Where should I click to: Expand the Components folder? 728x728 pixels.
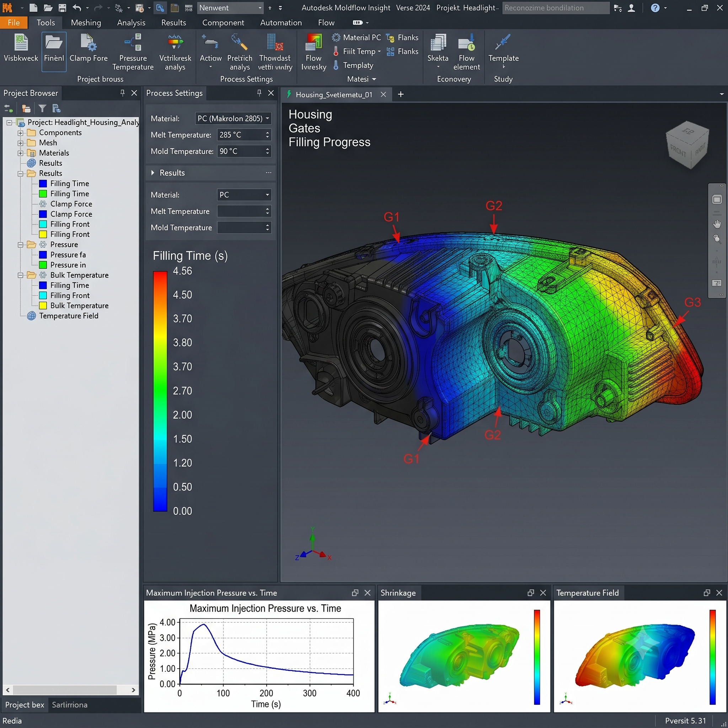21,133
